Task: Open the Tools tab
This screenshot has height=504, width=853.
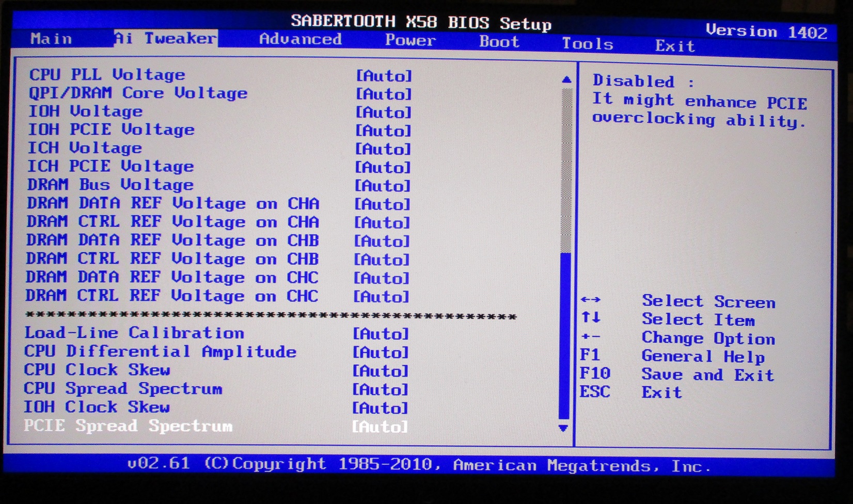Action: pos(587,44)
